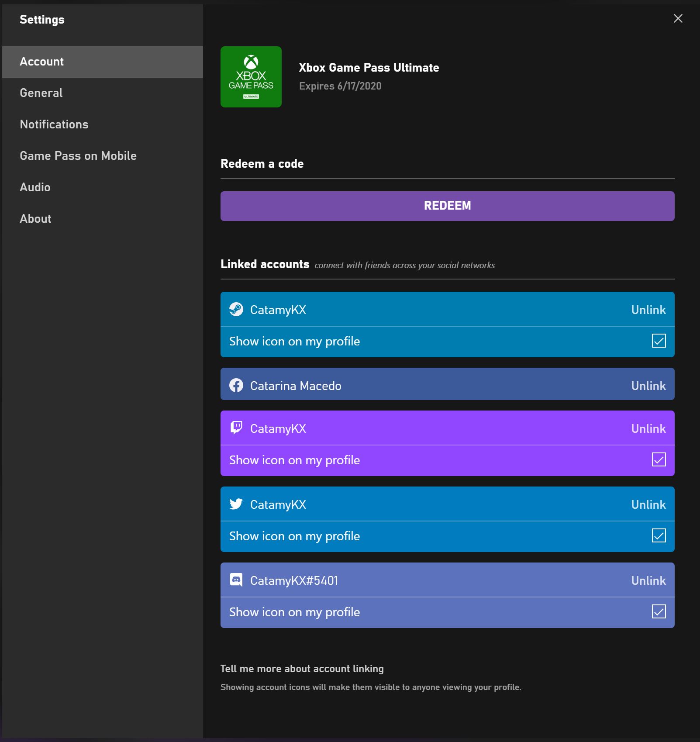The width and height of the screenshot is (700, 742).
Task: Click the Twitch icon in the purple row
Action: coord(236,428)
